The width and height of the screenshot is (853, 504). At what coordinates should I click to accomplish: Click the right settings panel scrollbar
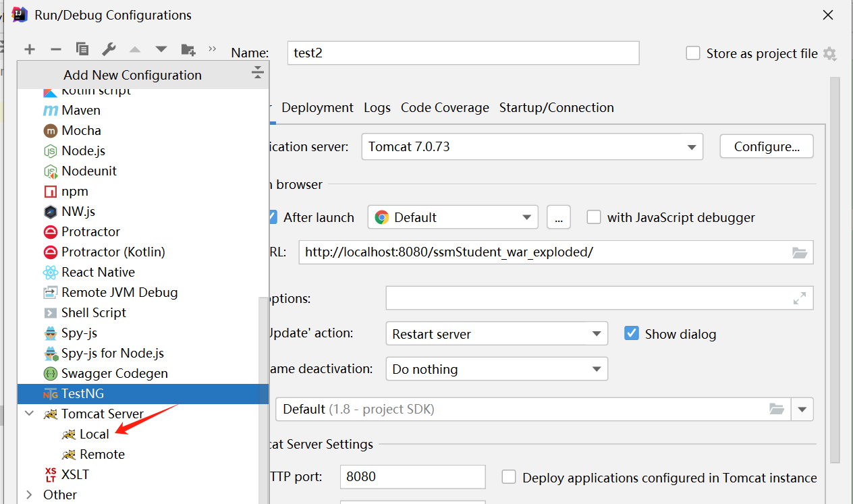click(835, 270)
